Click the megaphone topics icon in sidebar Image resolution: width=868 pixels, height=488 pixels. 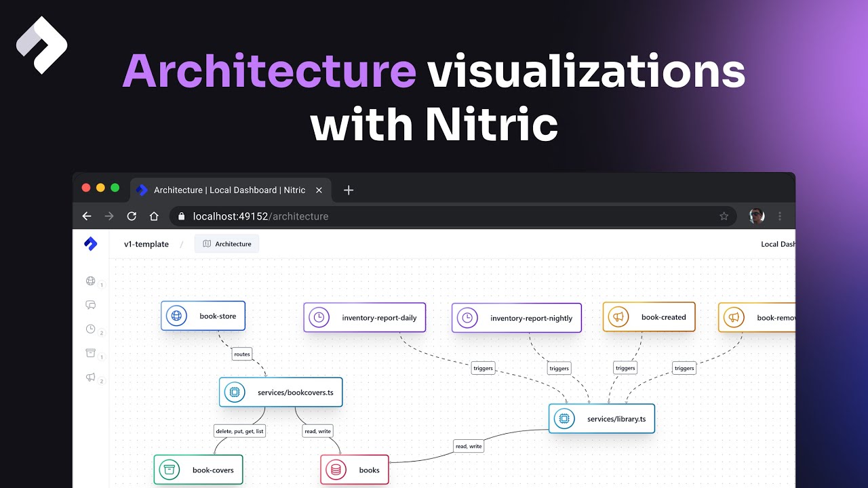point(91,377)
